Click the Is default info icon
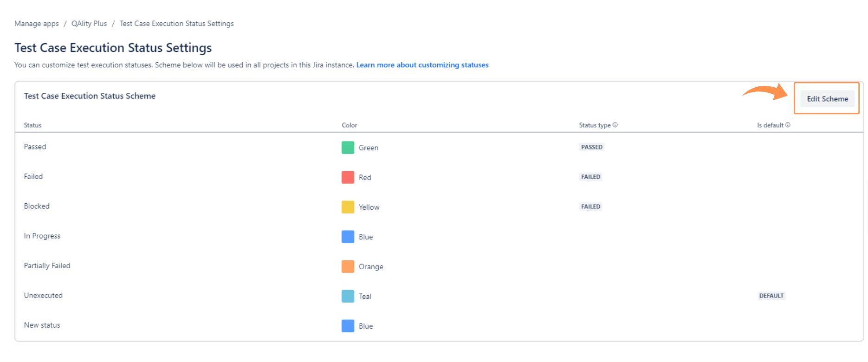Image resolution: width=868 pixels, height=362 pixels. tap(788, 125)
